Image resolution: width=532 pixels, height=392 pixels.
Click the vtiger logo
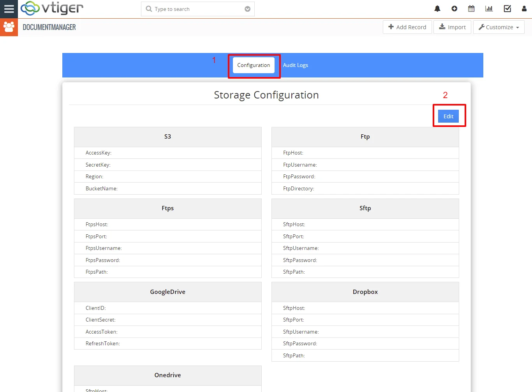coord(52,8)
